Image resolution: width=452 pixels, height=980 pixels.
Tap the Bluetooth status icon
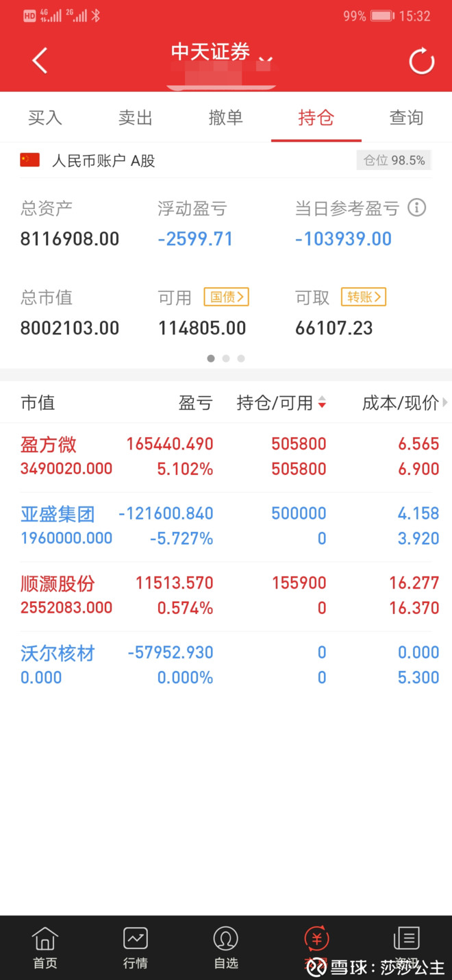point(96,16)
